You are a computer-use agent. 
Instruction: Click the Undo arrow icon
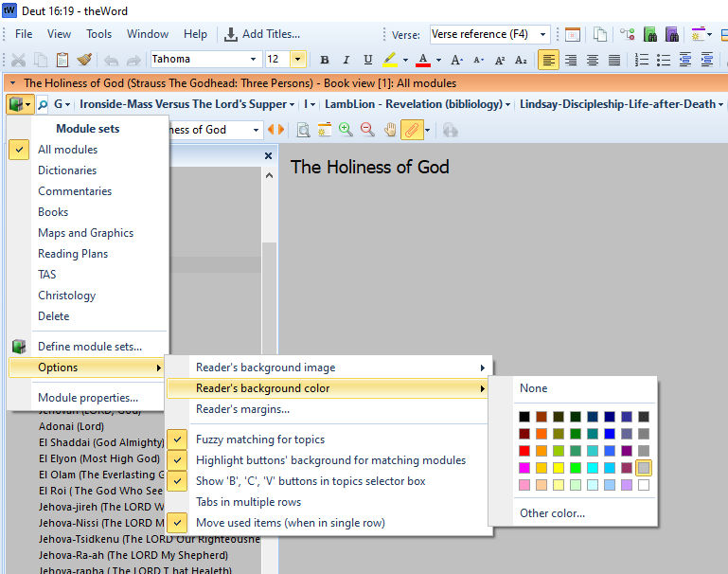pos(112,60)
